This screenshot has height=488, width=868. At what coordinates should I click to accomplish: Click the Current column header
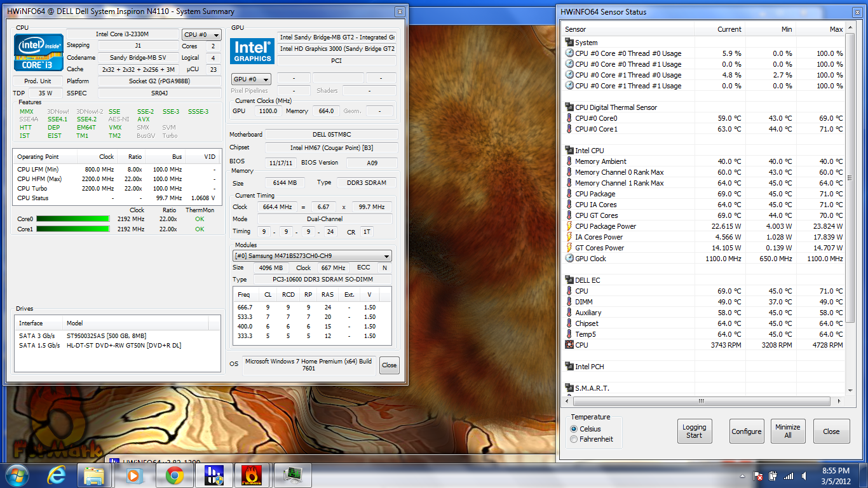(719, 29)
